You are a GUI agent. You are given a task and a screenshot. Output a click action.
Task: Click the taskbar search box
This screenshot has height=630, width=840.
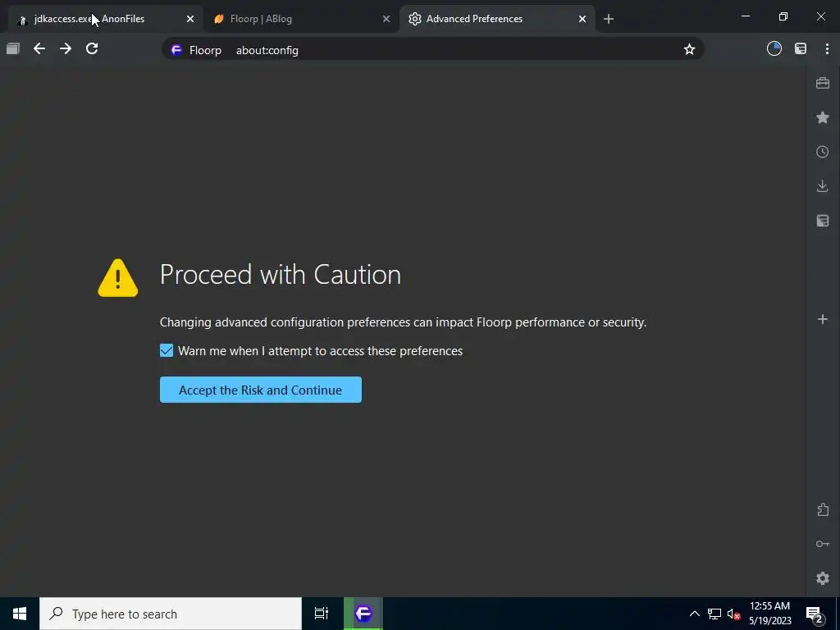171,614
